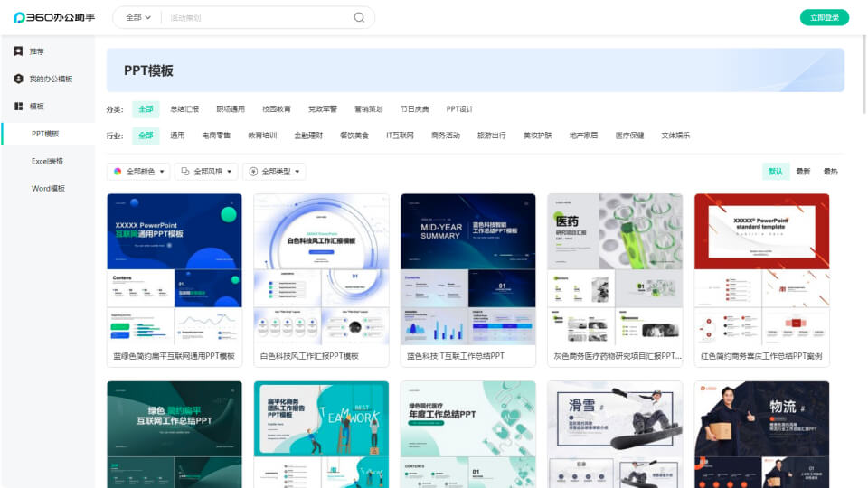Filter industry by 旅游出行

[491, 135]
